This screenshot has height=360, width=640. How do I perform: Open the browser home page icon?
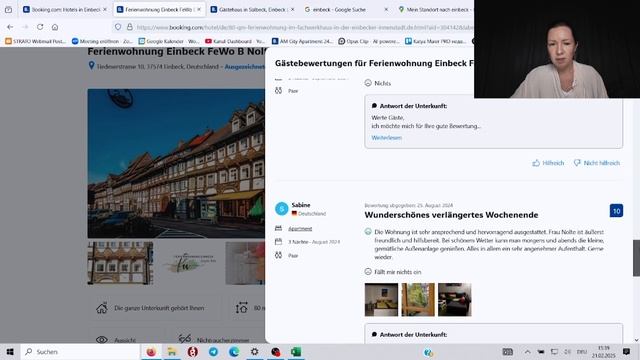(x=55, y=27)
